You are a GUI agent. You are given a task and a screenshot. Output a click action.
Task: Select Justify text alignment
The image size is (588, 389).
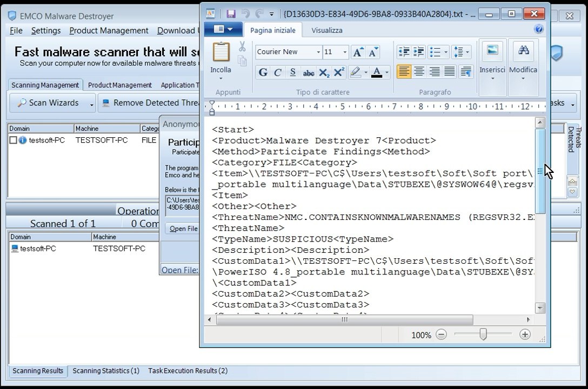[x=450, y=71]
